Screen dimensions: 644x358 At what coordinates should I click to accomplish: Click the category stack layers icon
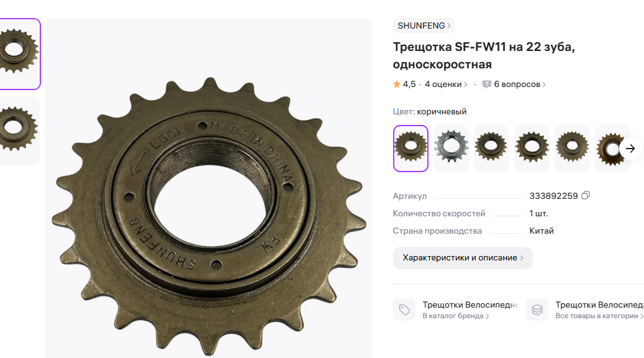pyautogui.click(x=537, y=310)
